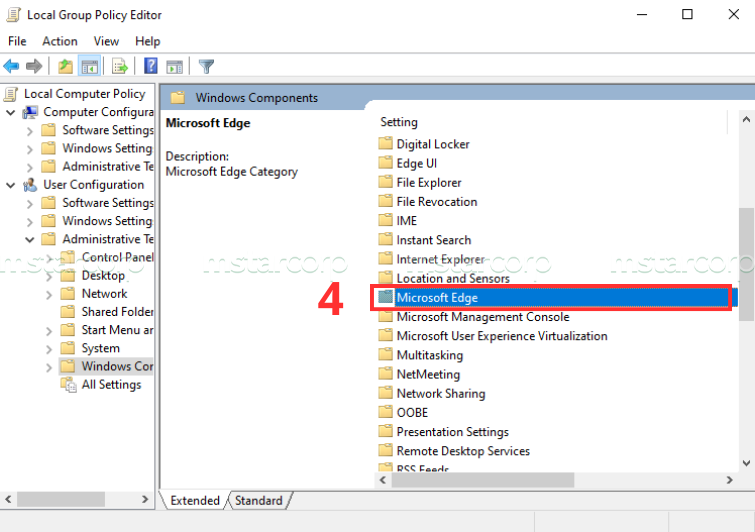Select the Network Sharing folder
The height and width of the screenshot is (532, 755).
(441, 393)
